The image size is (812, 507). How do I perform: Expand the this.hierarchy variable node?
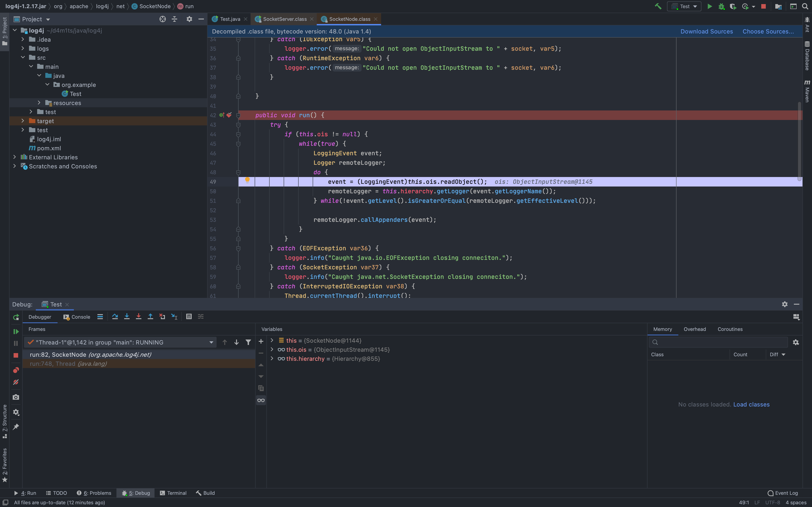[x=272, y=359]
